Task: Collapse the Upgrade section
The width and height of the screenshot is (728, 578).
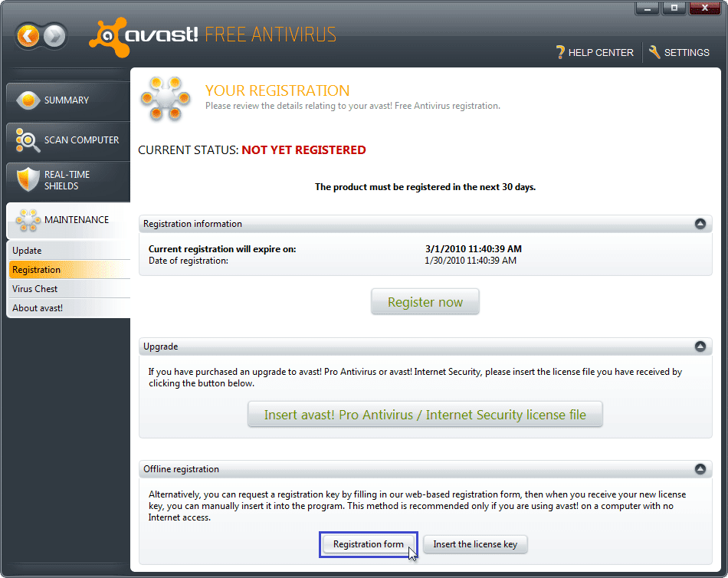Action: 700,346
